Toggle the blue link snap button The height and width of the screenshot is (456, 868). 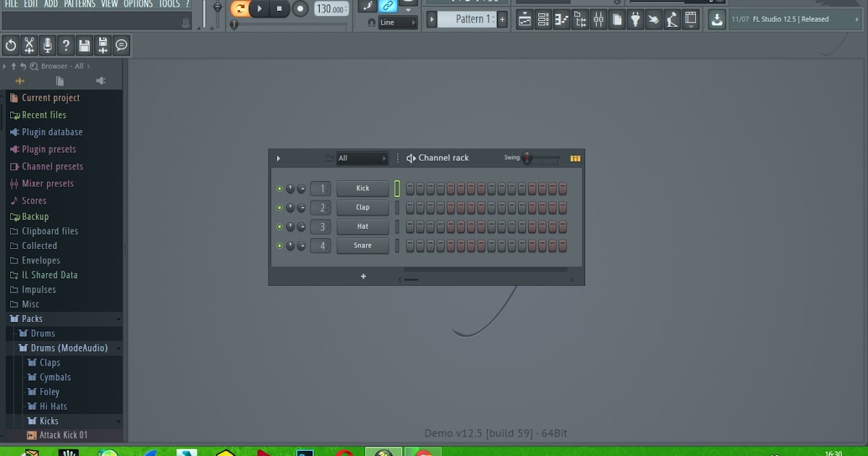tap(388, 6)
